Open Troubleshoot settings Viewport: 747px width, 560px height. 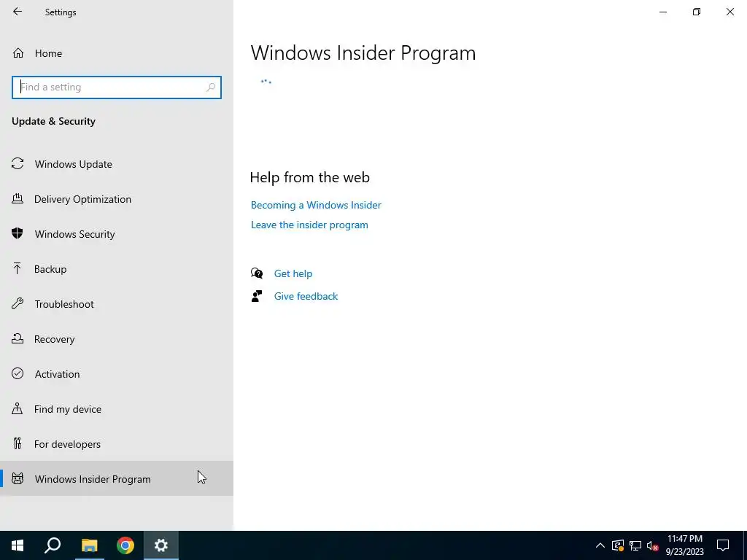pos(117,304)
